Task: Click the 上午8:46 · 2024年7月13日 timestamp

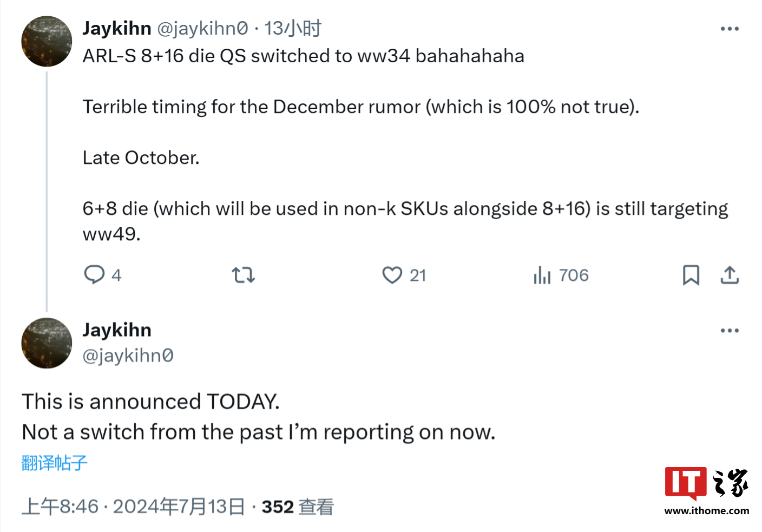Action: (x=133, y=507)
